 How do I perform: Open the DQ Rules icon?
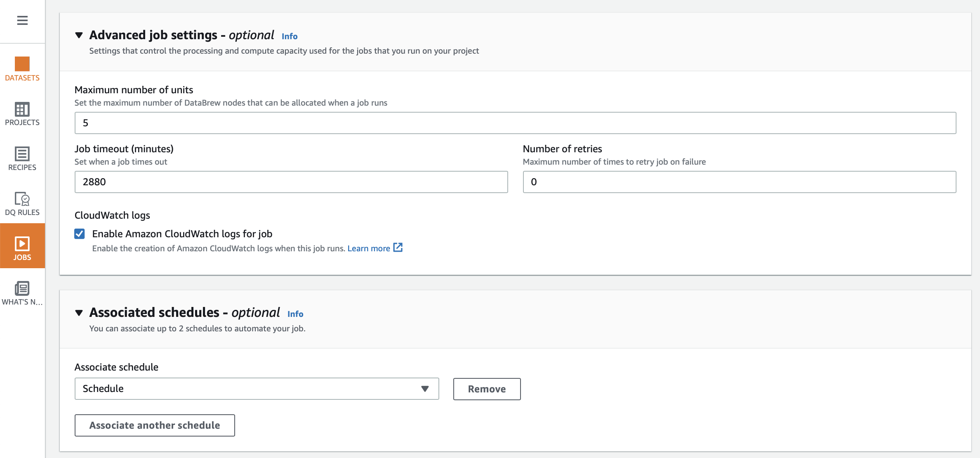(22, 199)
